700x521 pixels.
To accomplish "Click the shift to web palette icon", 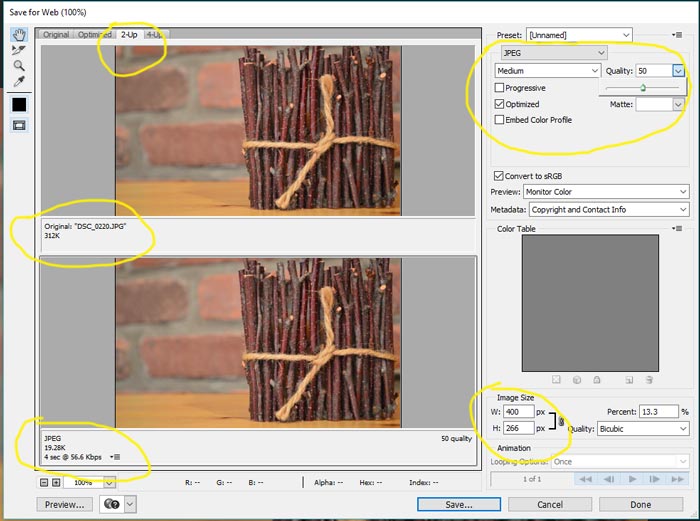I will point(577,379).
